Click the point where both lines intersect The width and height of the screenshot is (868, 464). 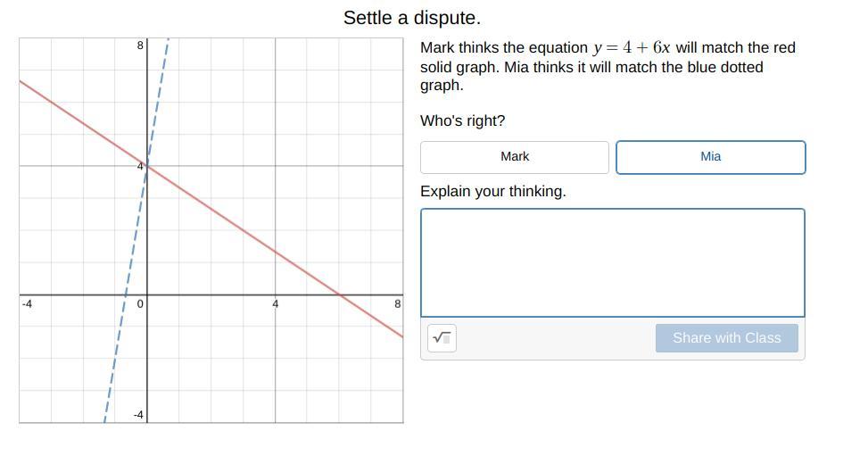(x=147, y=166)
